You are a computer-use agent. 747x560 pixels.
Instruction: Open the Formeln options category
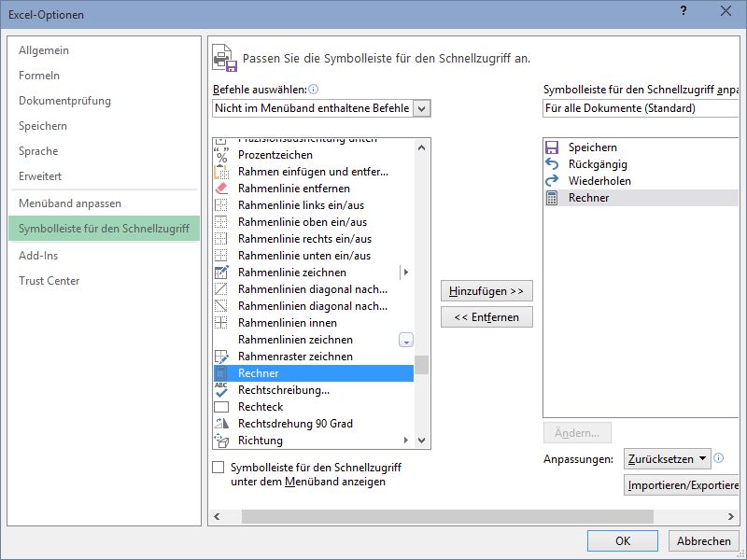point(39,76)
